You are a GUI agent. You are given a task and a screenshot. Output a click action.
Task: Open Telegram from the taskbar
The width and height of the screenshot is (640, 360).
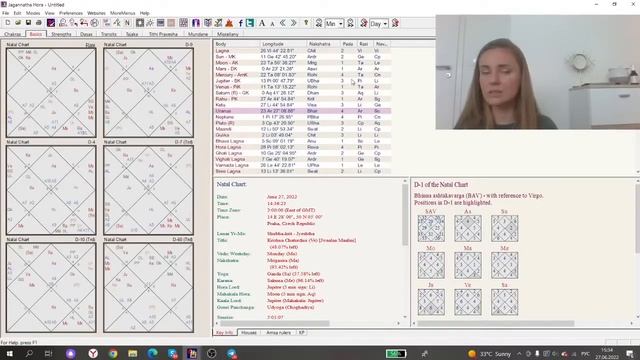232,353
